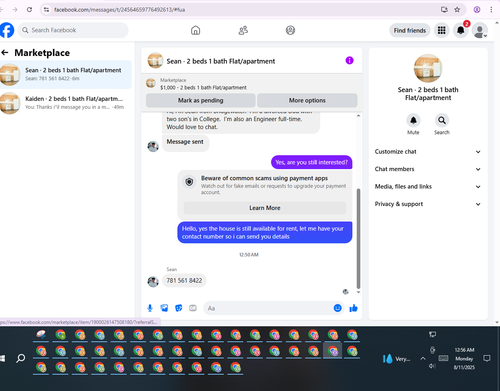Open the Friends icon in top navigation

point(243,30)
